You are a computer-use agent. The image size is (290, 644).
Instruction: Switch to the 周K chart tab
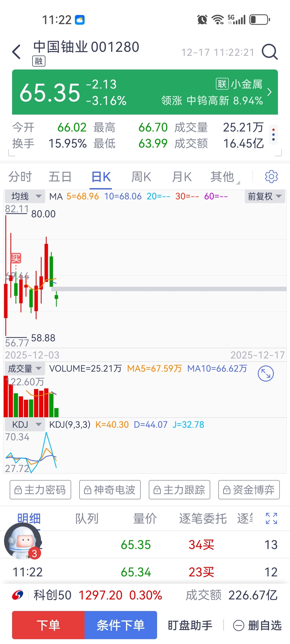141,177
